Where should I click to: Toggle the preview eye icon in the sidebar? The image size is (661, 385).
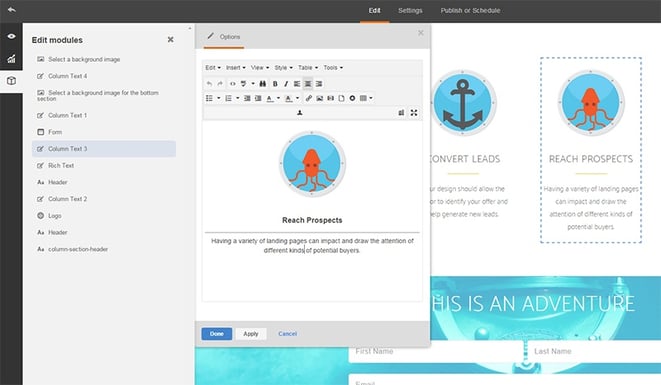pyautogui.click(x=11, y=36)
